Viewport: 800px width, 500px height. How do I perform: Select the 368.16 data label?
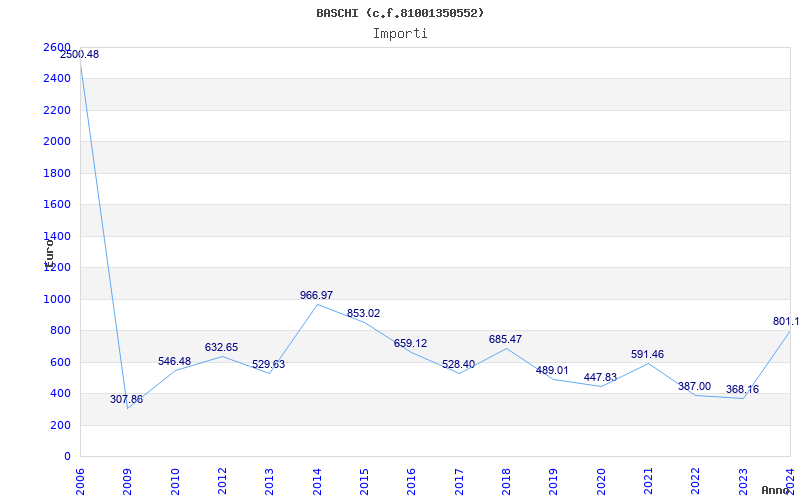tap(742, 389)
